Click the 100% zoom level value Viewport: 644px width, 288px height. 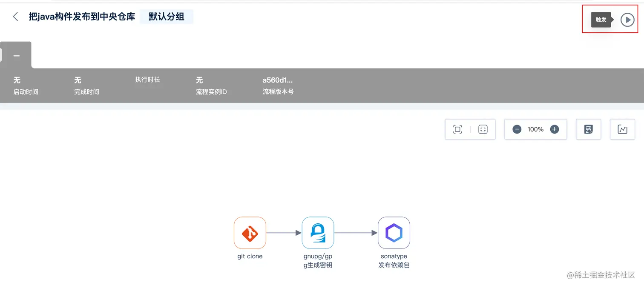tap(535, 129)
